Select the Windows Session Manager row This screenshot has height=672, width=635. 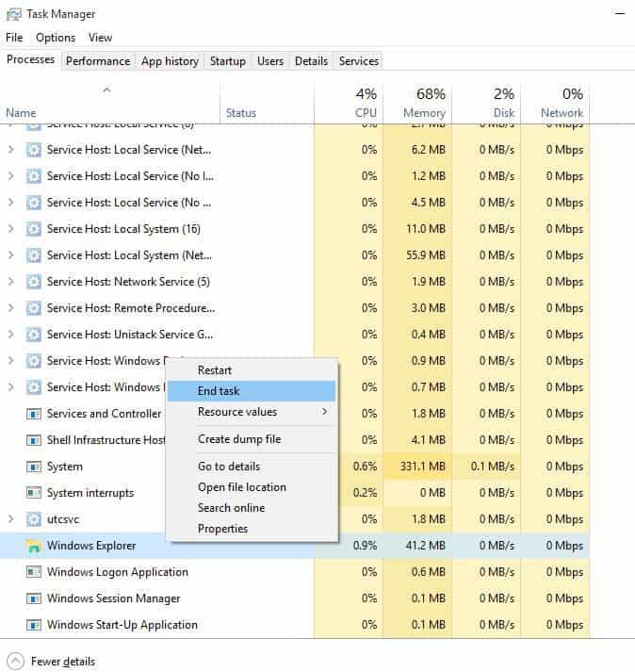point(294,598)
